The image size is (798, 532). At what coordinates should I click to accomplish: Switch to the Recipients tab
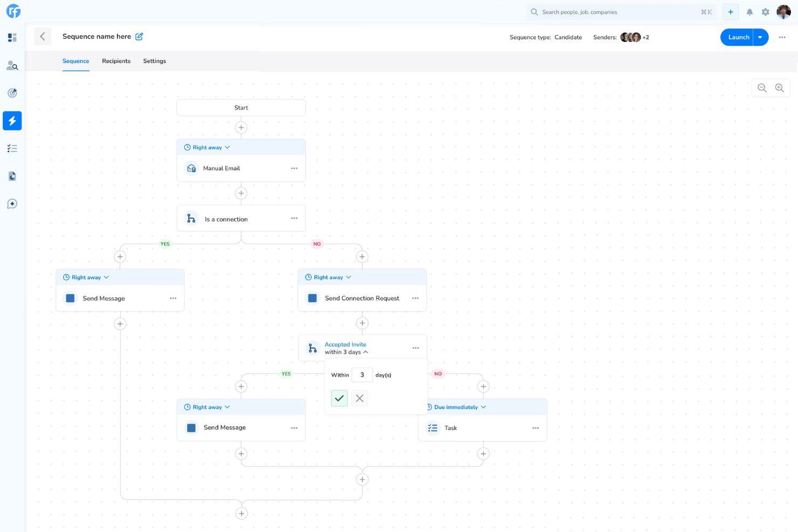click(116, 61)
